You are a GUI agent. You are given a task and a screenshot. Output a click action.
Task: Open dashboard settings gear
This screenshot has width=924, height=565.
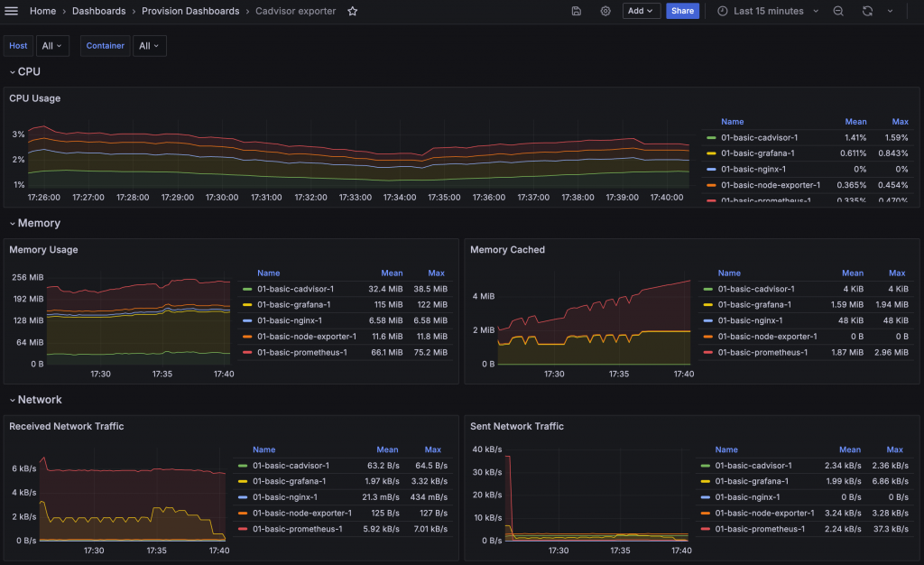point(605,11)
